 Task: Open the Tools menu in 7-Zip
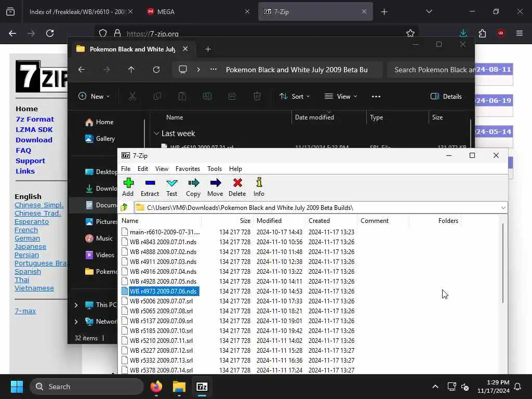pyautogui.click(x=215, y=169)
